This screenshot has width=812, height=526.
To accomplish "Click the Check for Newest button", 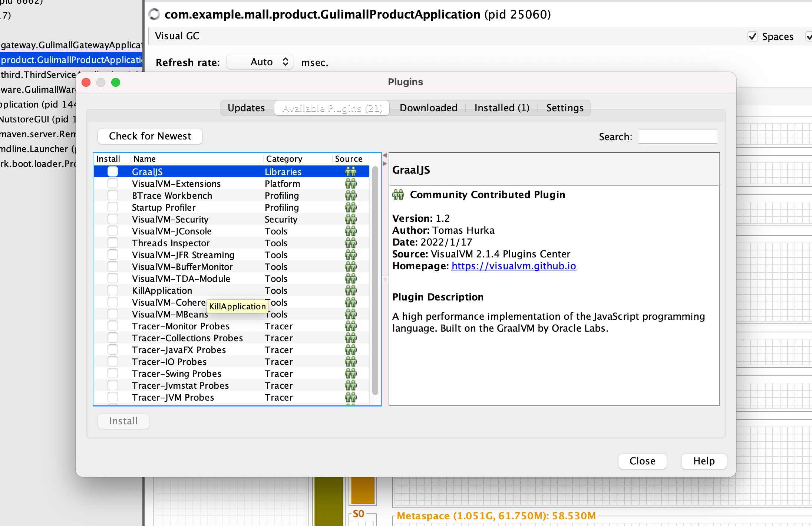I will (x=150, y=136).
